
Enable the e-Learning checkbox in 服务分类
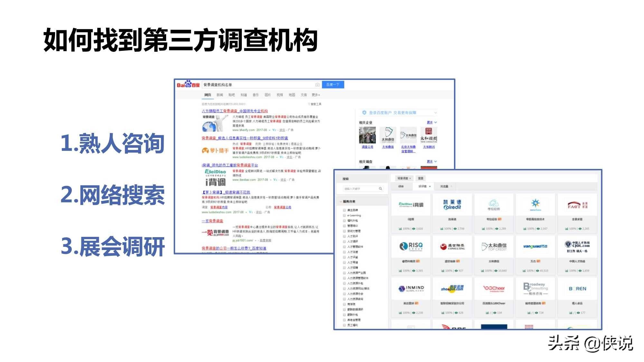point(344,216)
